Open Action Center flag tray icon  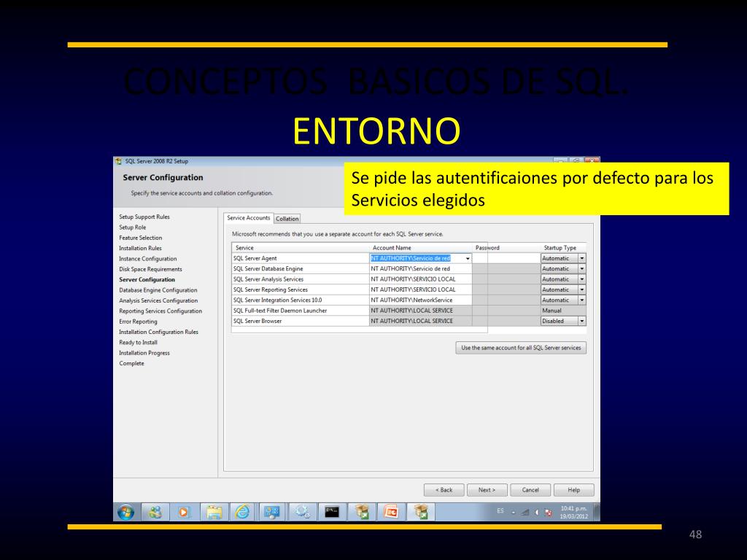pyautogui.click(x=549, y=513)
